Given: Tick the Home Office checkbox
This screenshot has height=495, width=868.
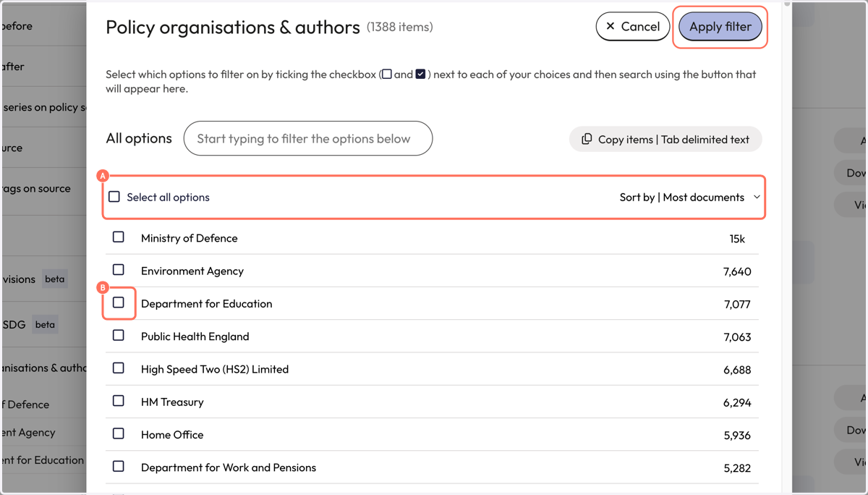Looking at the screenshot, I should coord(119,434).
